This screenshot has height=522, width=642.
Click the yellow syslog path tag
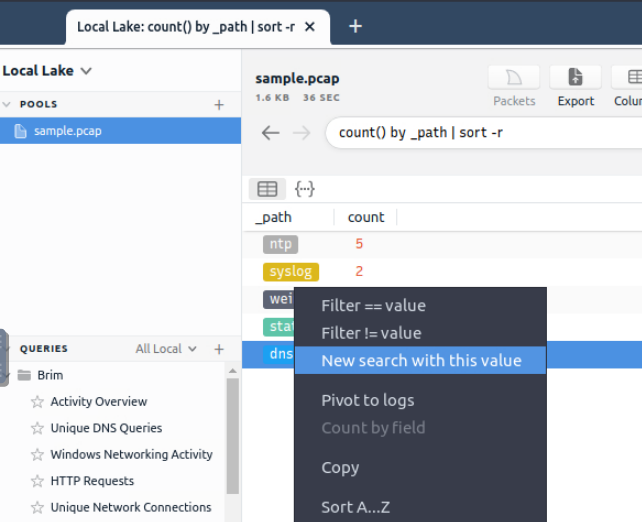click(291, 271)
